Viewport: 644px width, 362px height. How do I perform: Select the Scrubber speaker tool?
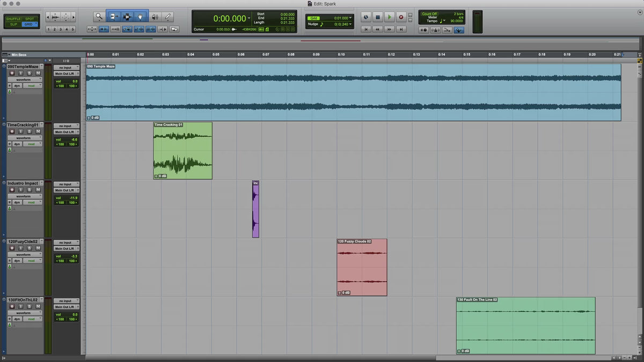tap(155, 17)
